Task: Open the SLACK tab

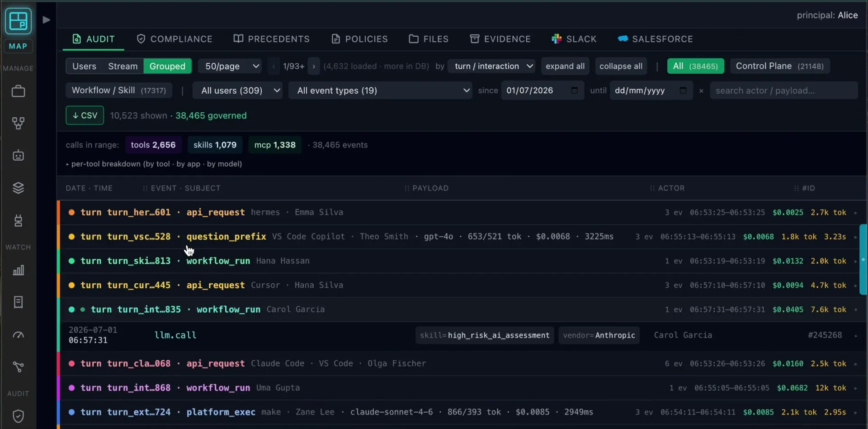Action: (x=574, y=39)
